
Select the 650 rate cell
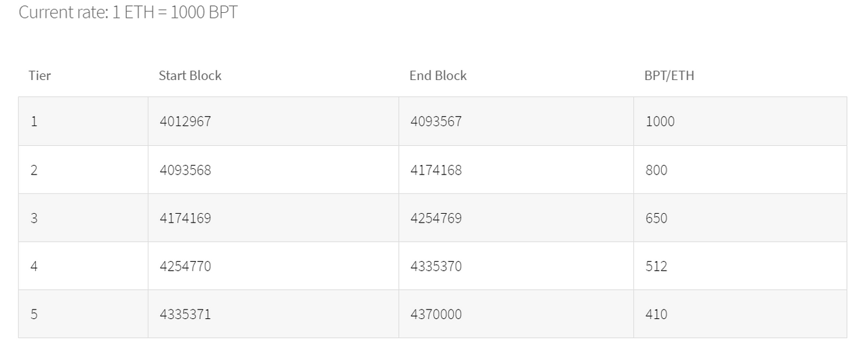click(x=740, y=218)
